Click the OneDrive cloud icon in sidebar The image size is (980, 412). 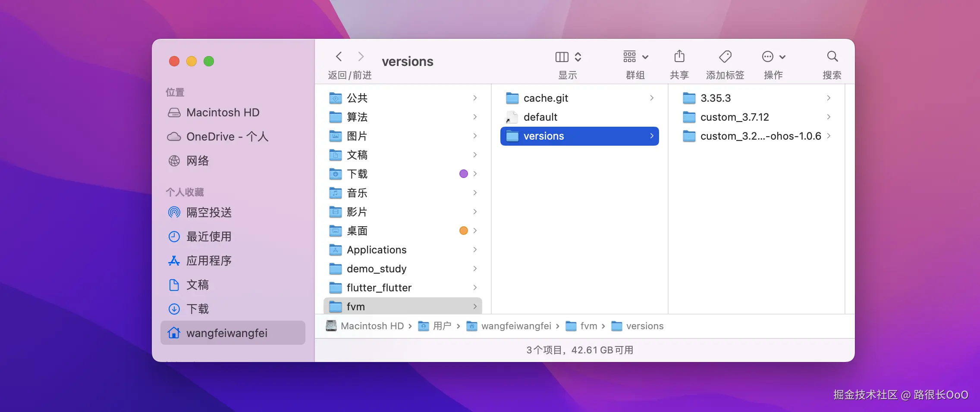(174, 137)
